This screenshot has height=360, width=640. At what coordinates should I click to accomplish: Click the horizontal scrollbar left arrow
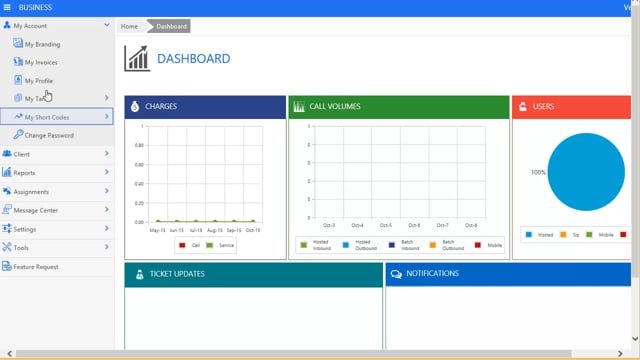click(10, 353)
